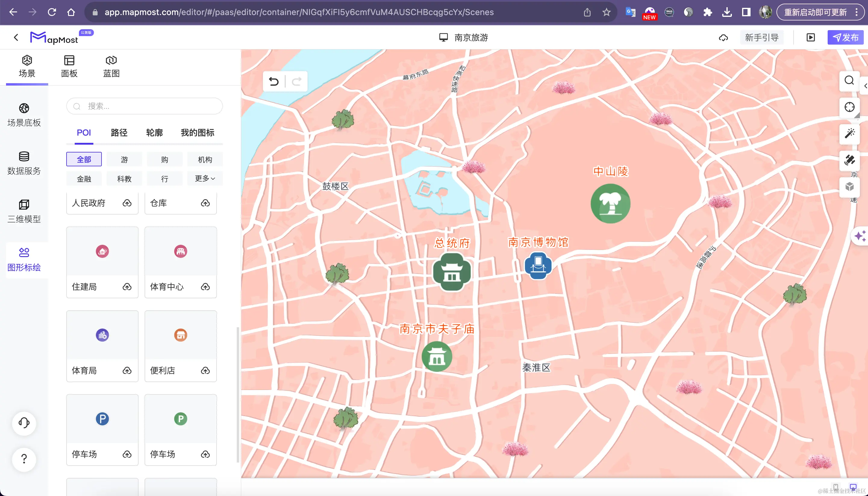Open 数据服务 sidebar section
The image size is (868, 496).
point(24,163)
